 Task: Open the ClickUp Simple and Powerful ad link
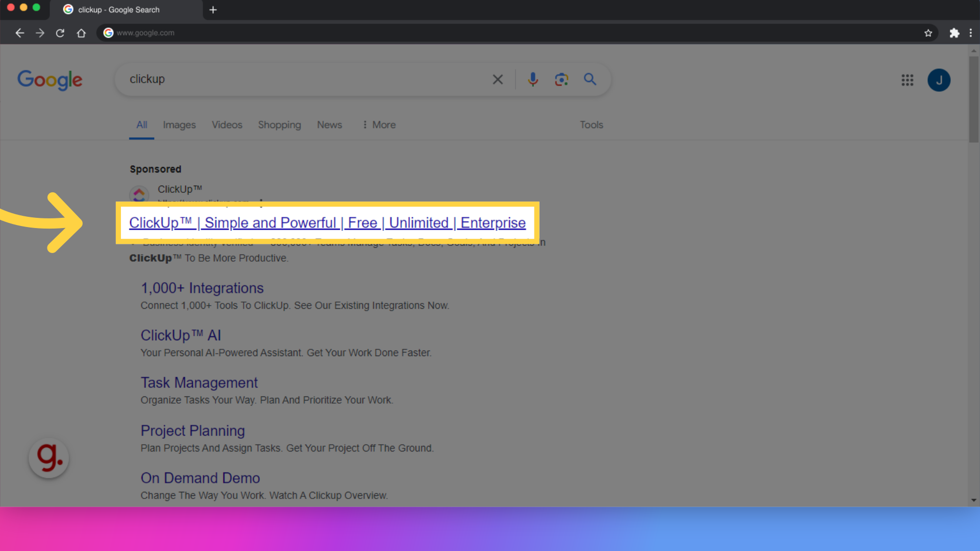tap(327, 223)
